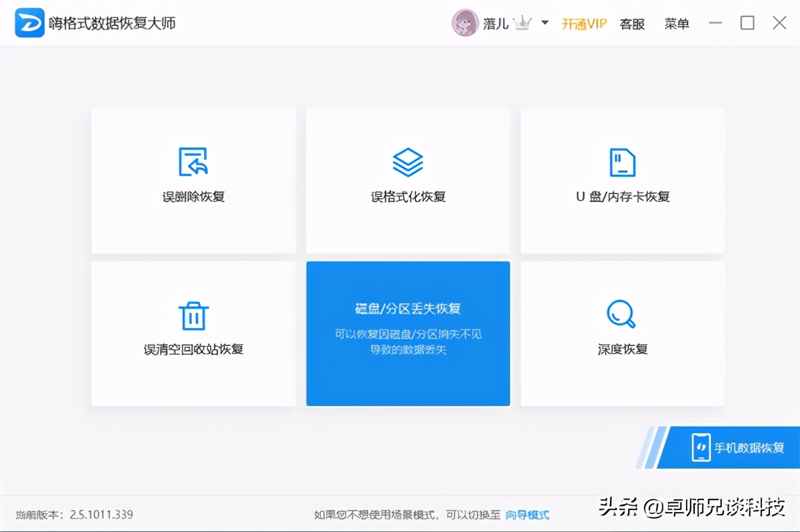This screenshot has height=532, width=800.
Task: Select the highlighted 磁盘/分区丢失恢复 tile
Action: click(408, 333)
